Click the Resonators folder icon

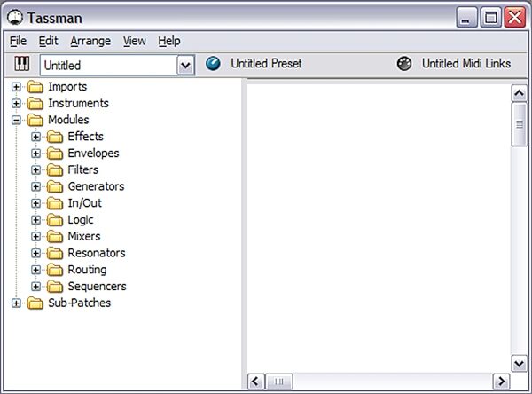coord(55,254)
